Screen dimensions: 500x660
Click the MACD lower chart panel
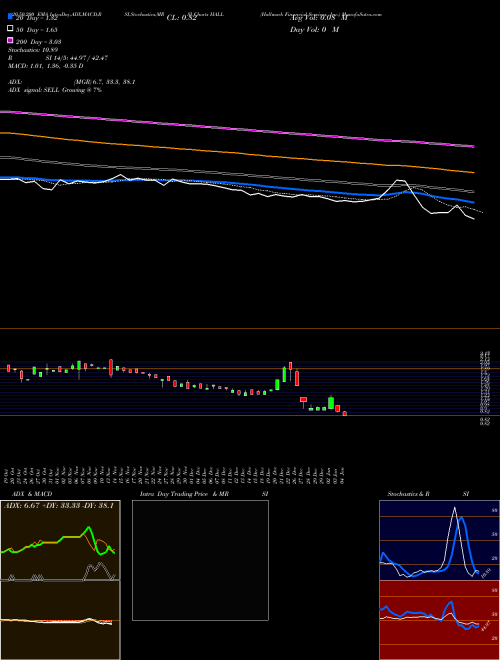60,620
